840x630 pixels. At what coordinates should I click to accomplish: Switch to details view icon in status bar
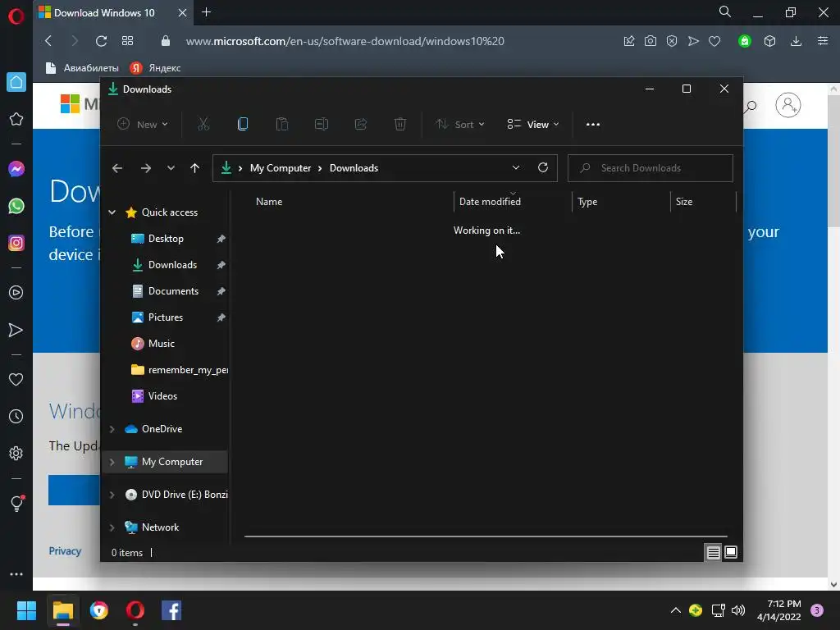click(x=713, y=552)
